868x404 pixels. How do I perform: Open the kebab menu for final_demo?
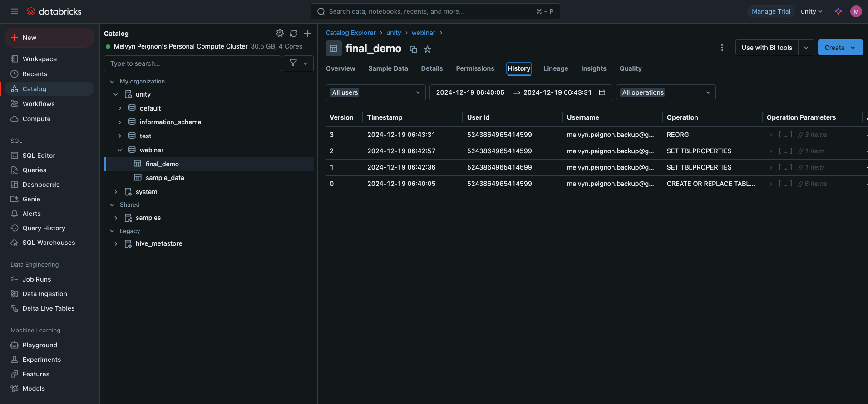[x=722, y=48]
